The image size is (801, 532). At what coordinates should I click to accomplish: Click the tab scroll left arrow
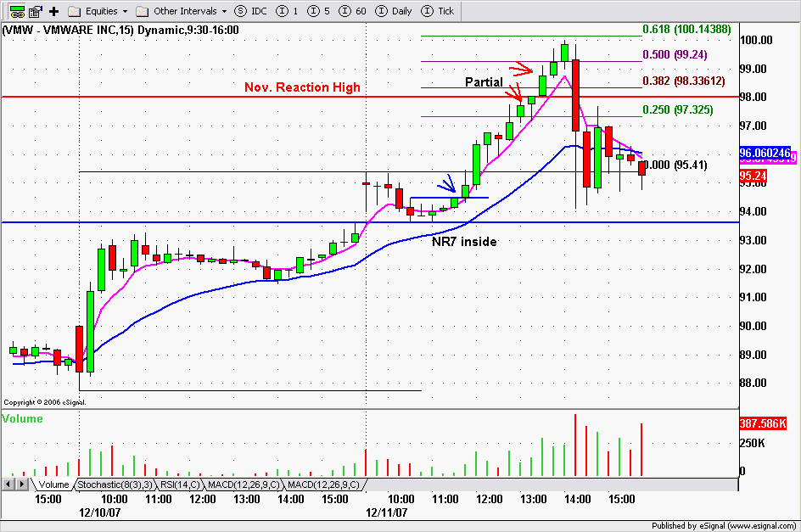click(8, 484)
